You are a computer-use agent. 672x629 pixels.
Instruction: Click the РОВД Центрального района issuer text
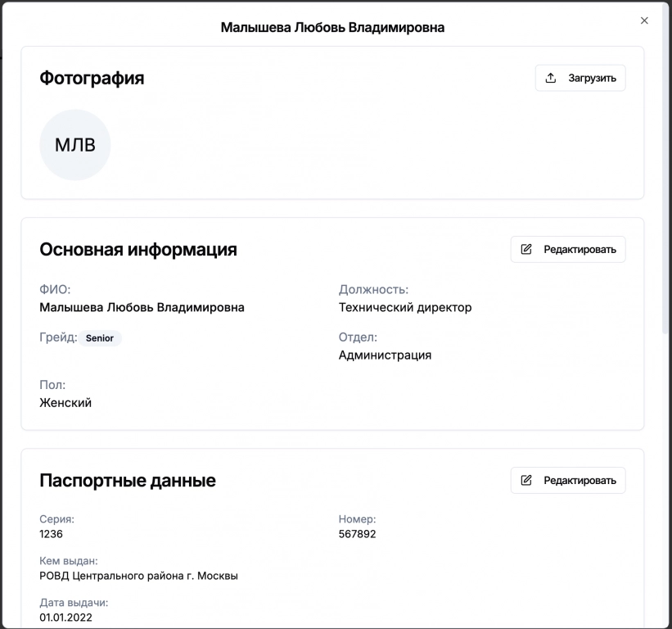tap(138, 576)
